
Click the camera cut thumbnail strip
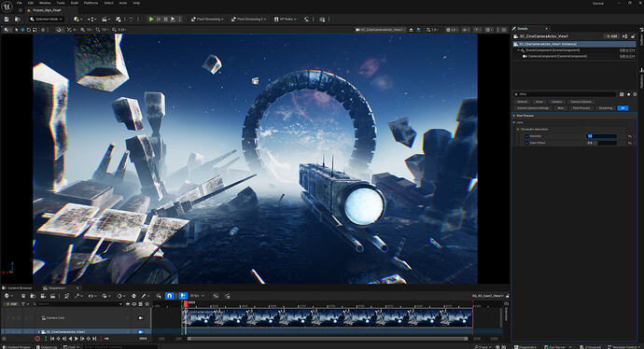point(328,318)
